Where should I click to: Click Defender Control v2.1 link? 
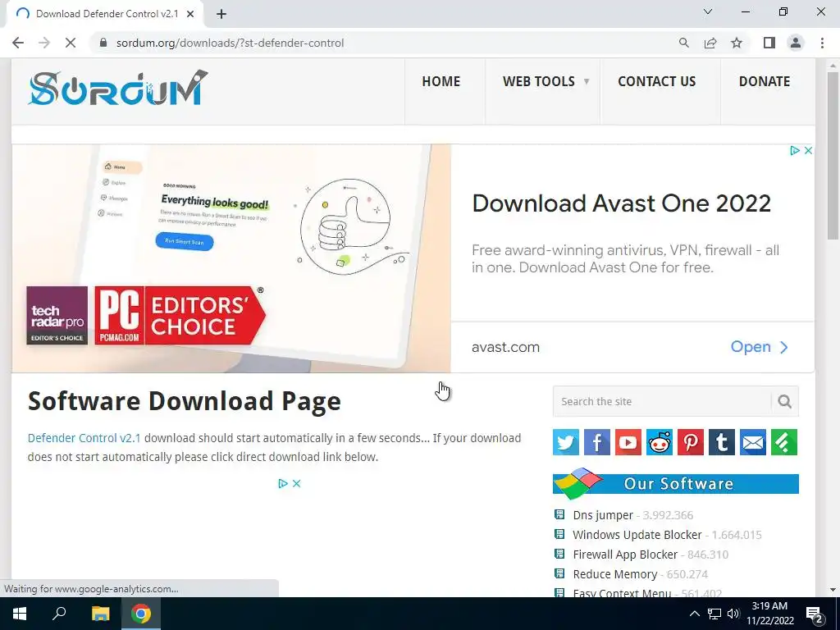84,438
